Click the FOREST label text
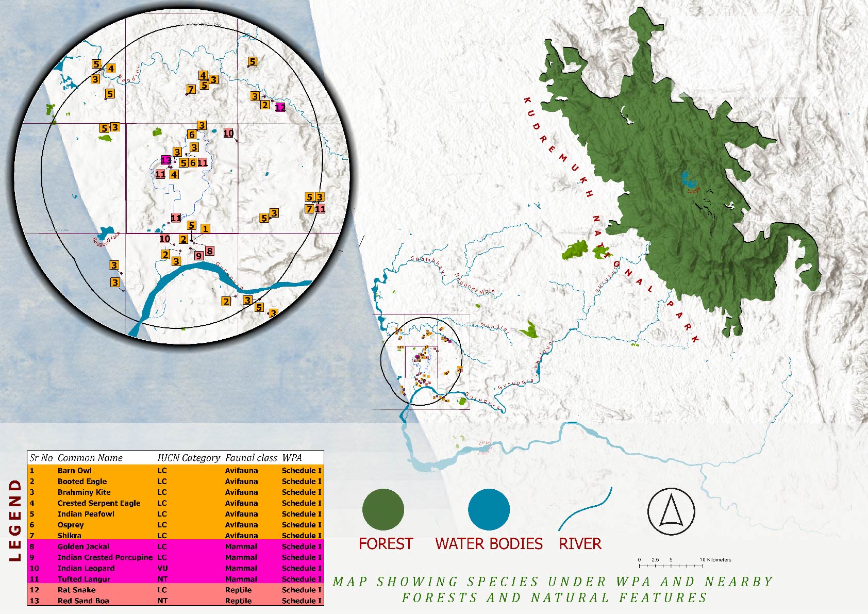 point(386,544)
